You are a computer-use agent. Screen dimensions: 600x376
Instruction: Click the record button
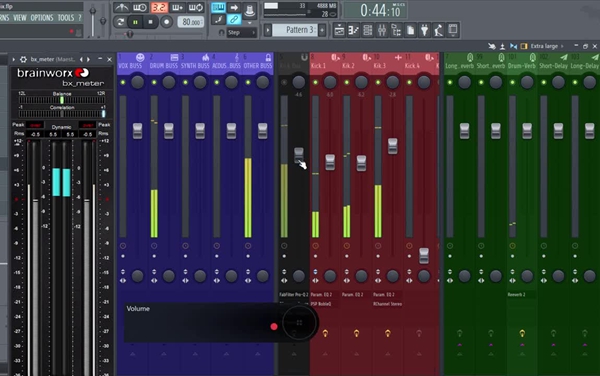166,22
